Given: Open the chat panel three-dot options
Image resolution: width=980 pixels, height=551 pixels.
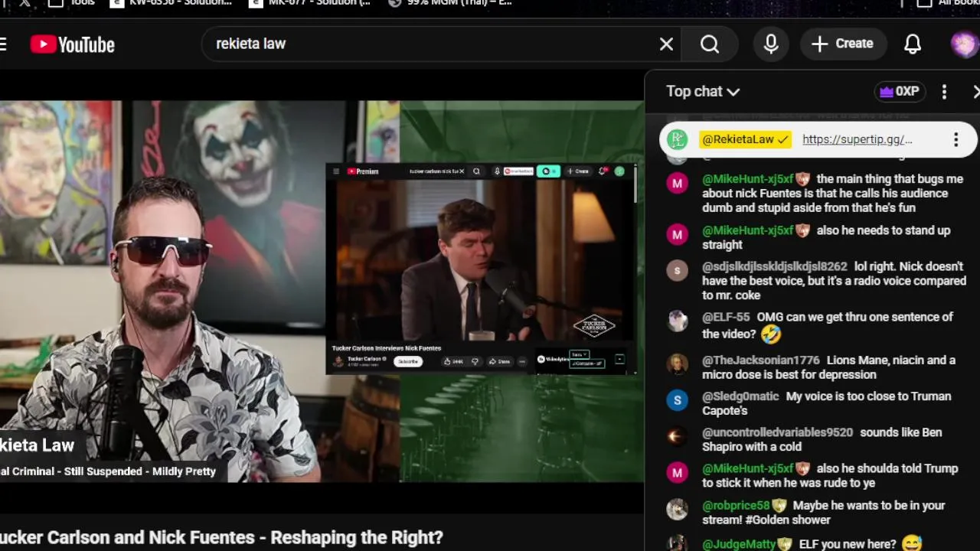Looking at the screenshot, I should (944, 92).
